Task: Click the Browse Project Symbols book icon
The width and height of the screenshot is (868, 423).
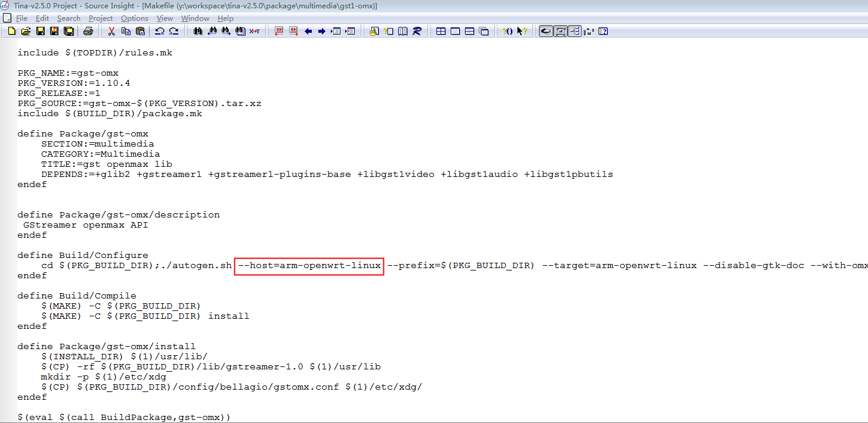Action: (x=403, y=31)
